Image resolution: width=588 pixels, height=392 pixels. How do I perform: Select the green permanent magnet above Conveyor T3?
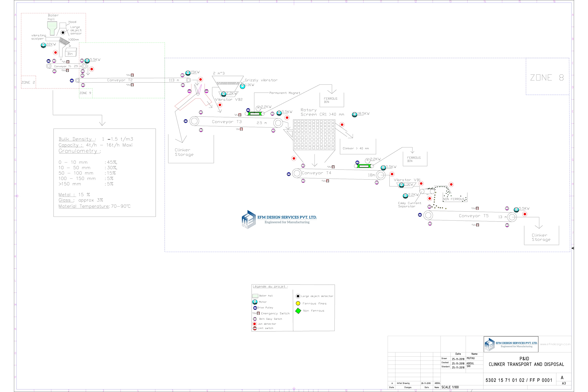(255, 114)
